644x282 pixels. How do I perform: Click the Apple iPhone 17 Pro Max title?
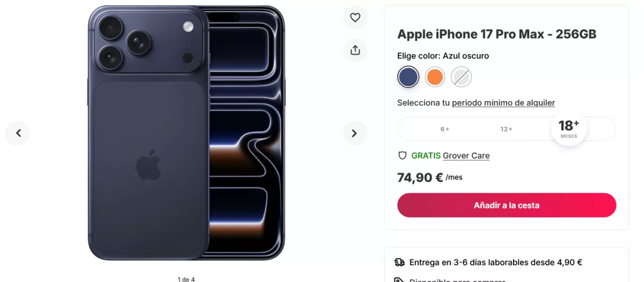tap(496, 34)
